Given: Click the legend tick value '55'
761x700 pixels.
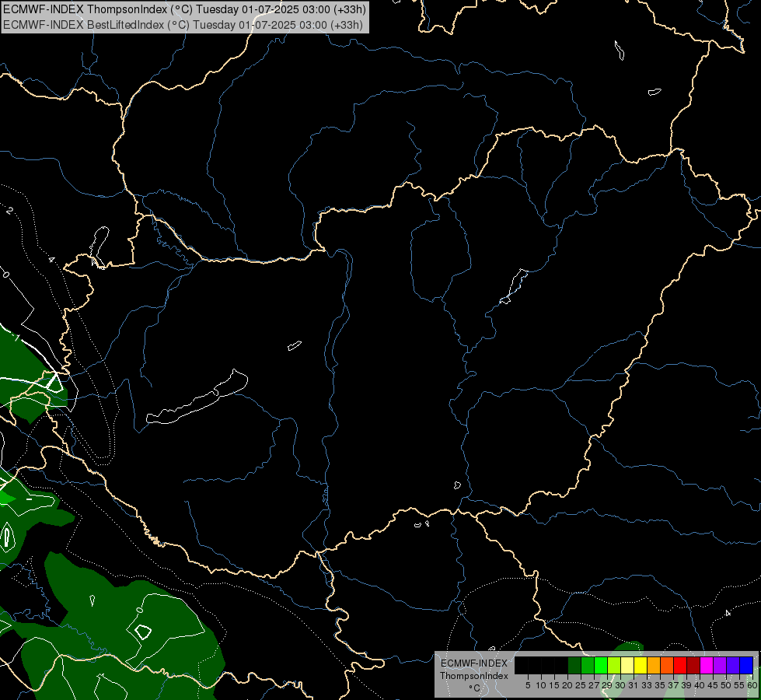Looking at the screenshot, I should point(738,685).
